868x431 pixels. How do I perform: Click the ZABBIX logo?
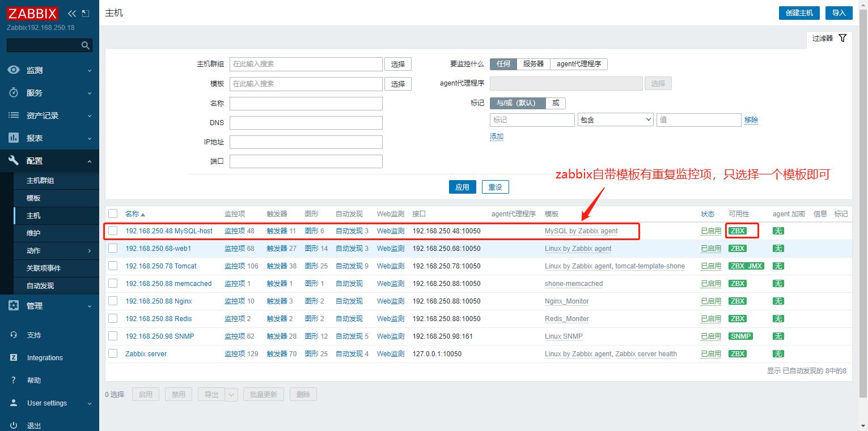[32, 14]
